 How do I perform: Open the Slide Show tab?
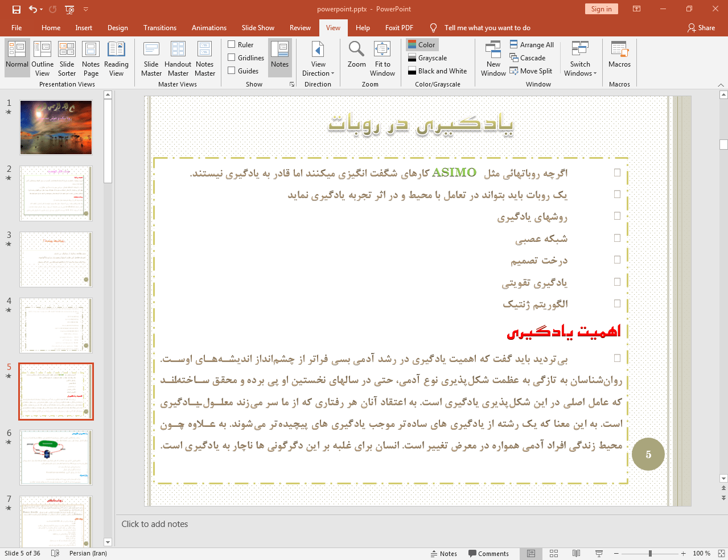[258, 27]
